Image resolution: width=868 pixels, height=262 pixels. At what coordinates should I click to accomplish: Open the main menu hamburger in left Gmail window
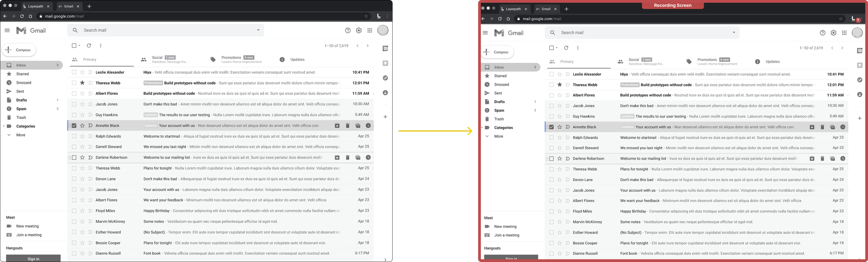point(7,31)
